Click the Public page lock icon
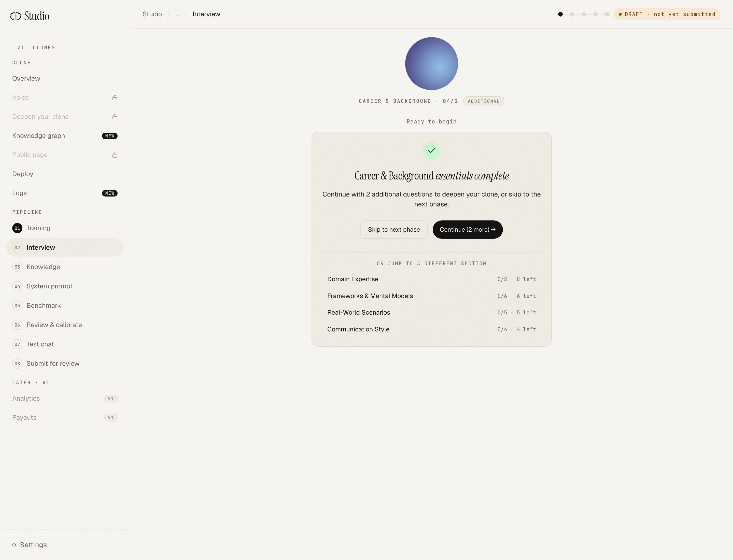 115,155
